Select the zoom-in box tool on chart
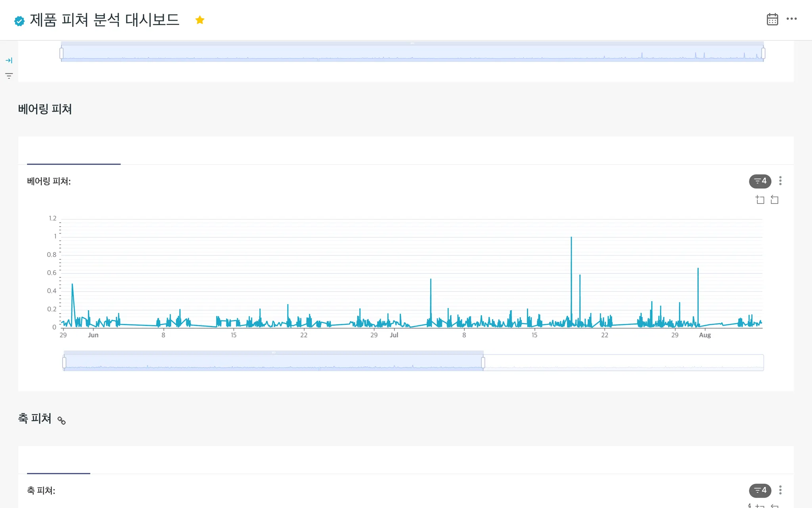The width and height of the screenshot is (812, 508). (x=760, y=200)
